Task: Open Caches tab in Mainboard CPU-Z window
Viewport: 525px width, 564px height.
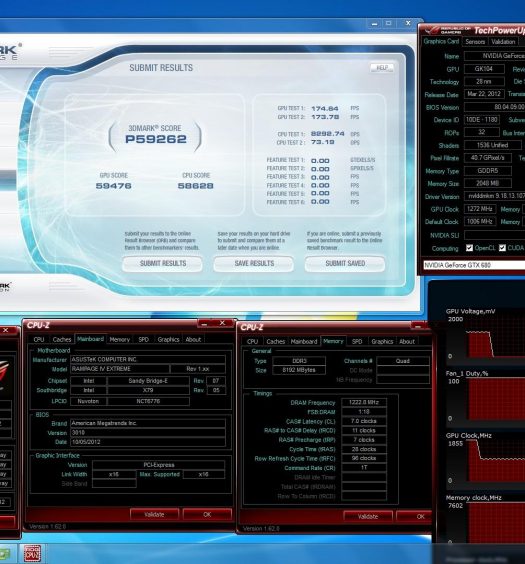Action: (x=62, y=339)
